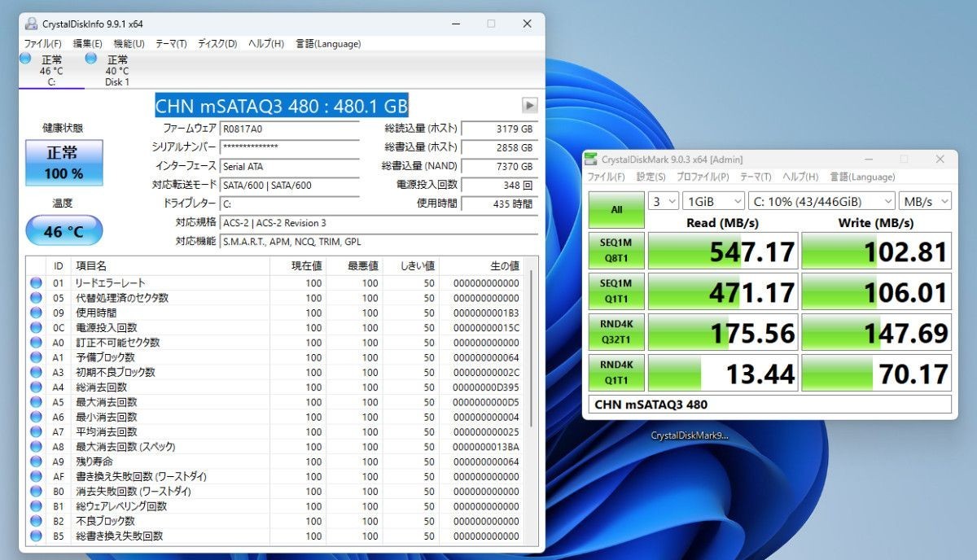977x560 pixels.
Task: Click next disk arrow beside drive name
Action: pyautogui.click(x=530, y=105)
